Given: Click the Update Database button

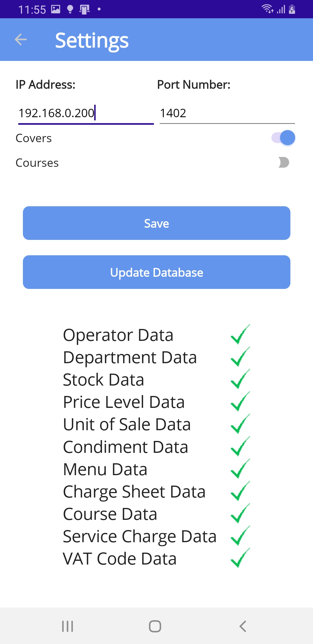Looking at the screenshot, I should pos(156,272).
